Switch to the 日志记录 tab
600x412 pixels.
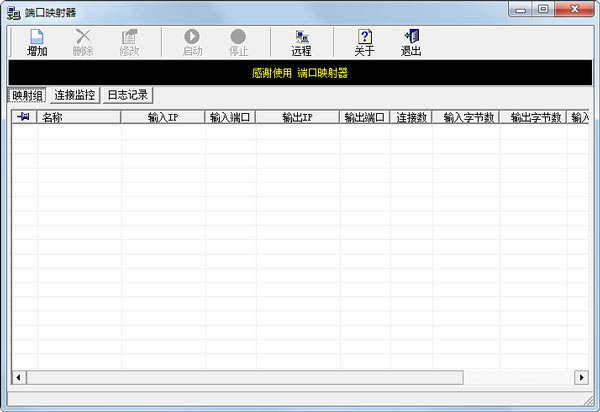tap(128, 95)
